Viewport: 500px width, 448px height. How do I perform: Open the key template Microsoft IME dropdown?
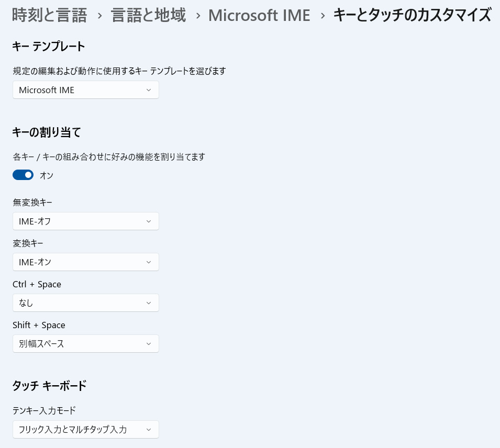click(85, 90)
